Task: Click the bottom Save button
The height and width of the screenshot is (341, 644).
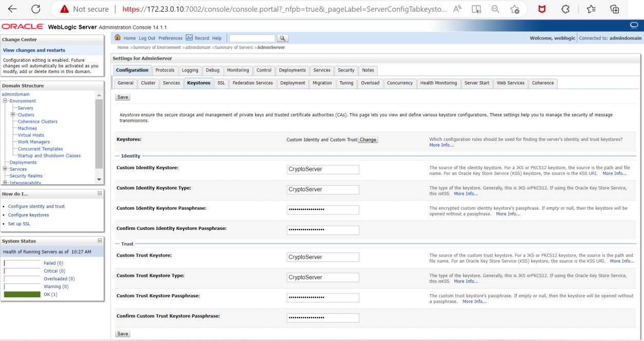Action: coord(123,334)
